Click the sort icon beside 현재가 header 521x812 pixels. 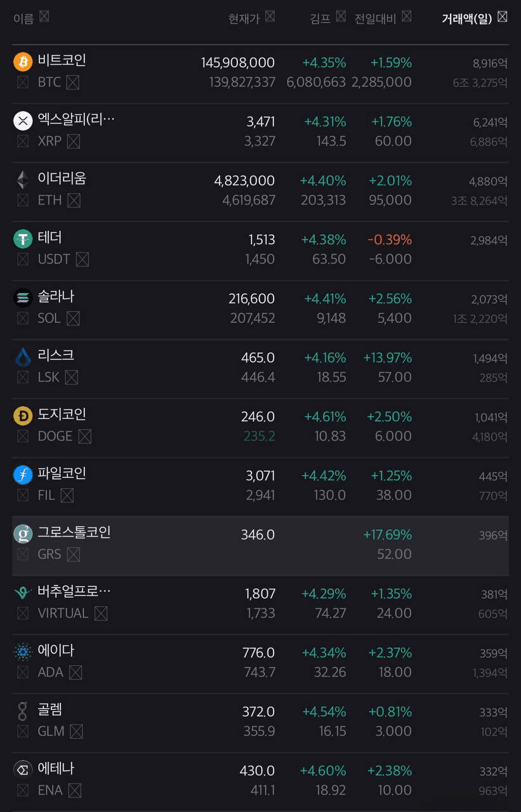[x=270, y=16]
